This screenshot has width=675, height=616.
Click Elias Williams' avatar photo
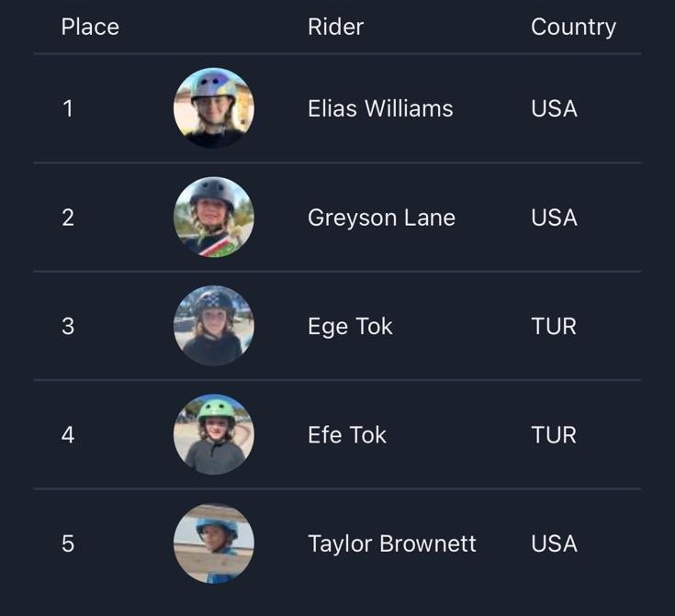pyautogui.click(x=213, y=108)
